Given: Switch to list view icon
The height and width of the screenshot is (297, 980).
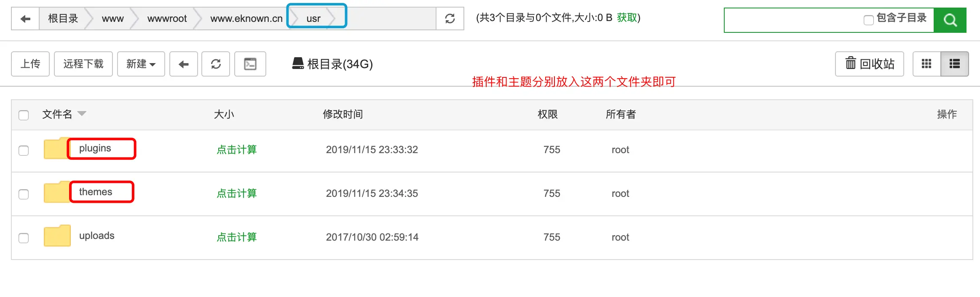Looking at the screenshot, I should (x=955, y=64).
